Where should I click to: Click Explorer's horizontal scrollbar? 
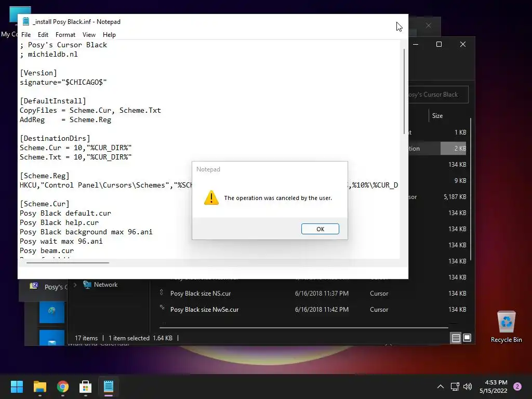(x=303, y=328)
